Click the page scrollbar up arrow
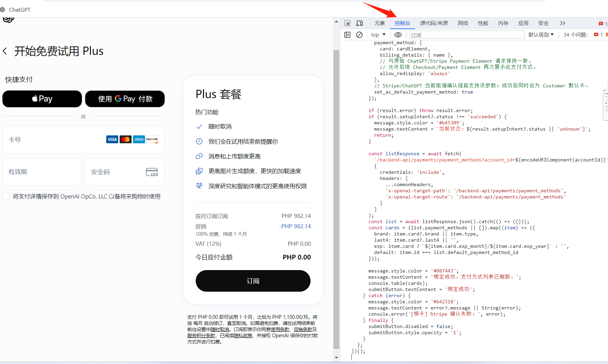The width and height of the screenshot is (608, 364). (x=336, y=22)
